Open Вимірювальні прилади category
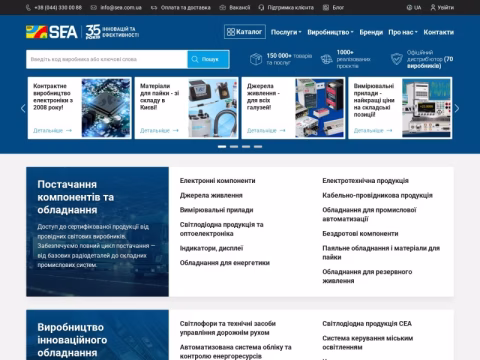This screenshot has height=360, width=480. [x=216, y=210]
